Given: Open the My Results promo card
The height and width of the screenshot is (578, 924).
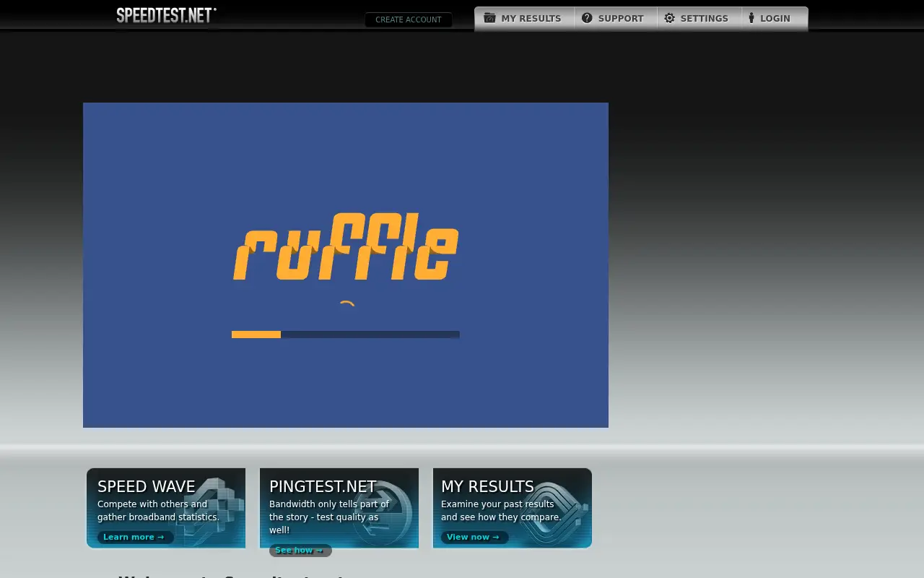Looking at the screenshot, I should point(513,508).
